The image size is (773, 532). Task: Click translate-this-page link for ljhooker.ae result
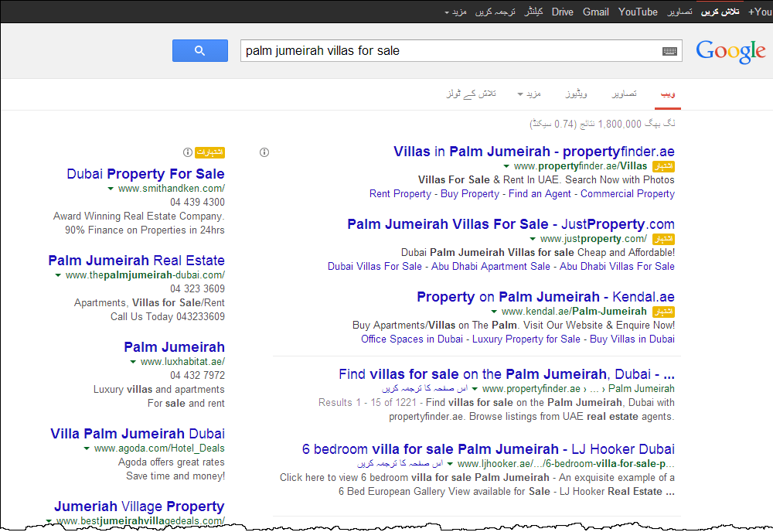pyautogui.click(x=400, y=463)
